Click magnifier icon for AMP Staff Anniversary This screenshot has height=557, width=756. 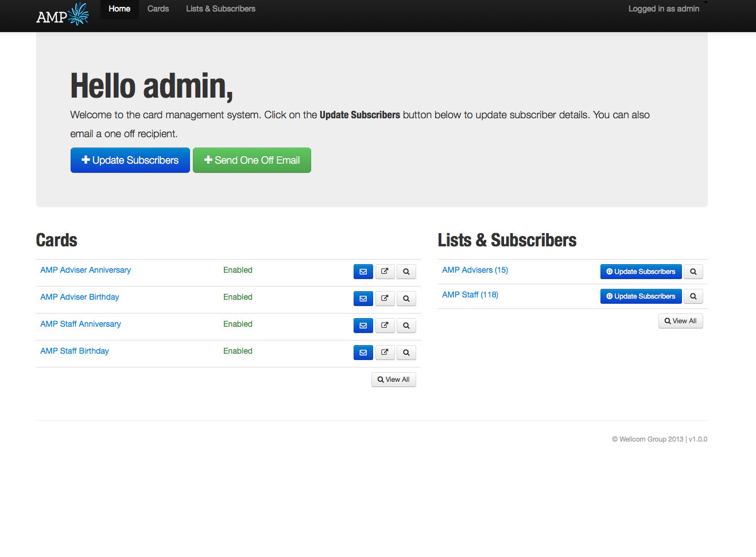pyautogui.click(x=406, y=326)
